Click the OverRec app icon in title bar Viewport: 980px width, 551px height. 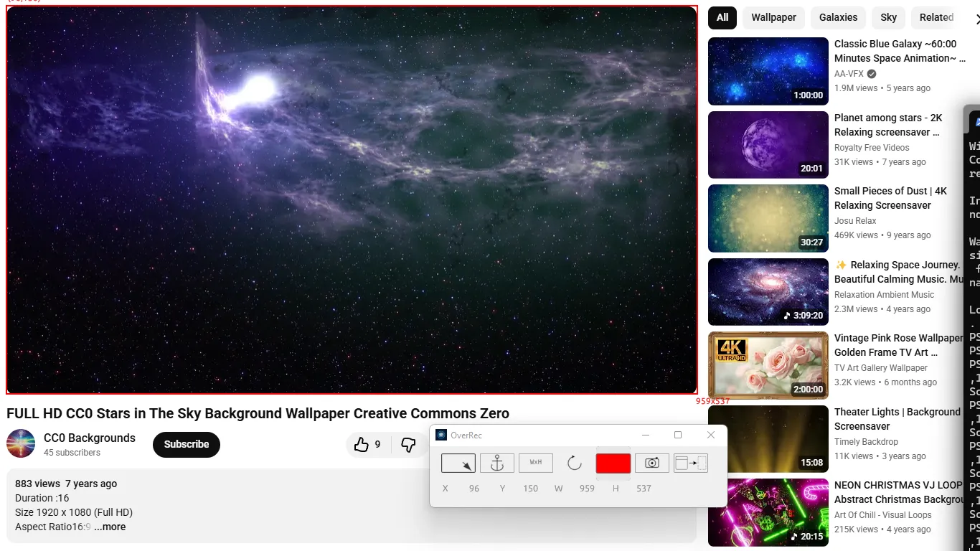point(441,435)
